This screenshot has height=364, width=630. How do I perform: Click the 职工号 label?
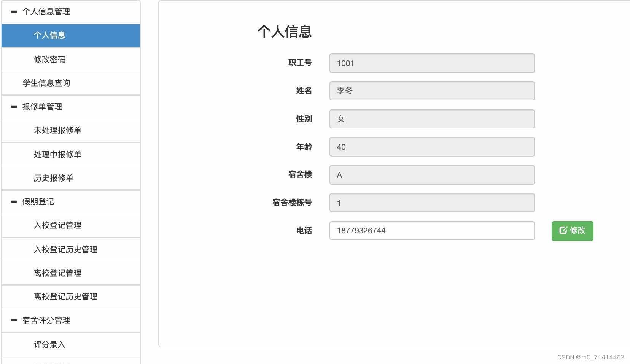300,63
